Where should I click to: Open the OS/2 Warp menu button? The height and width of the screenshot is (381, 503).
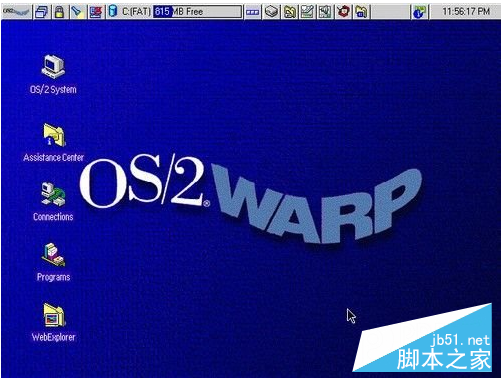16,12
